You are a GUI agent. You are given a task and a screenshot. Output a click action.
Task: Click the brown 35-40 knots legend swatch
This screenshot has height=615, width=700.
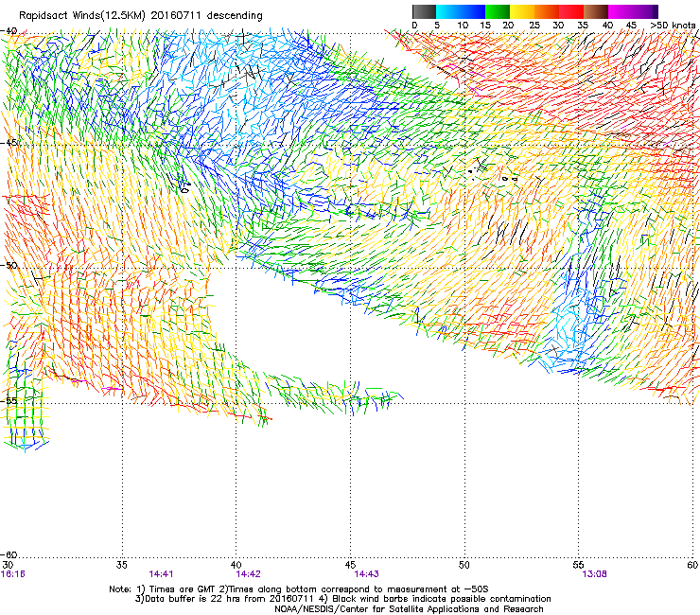coord(596,11)
